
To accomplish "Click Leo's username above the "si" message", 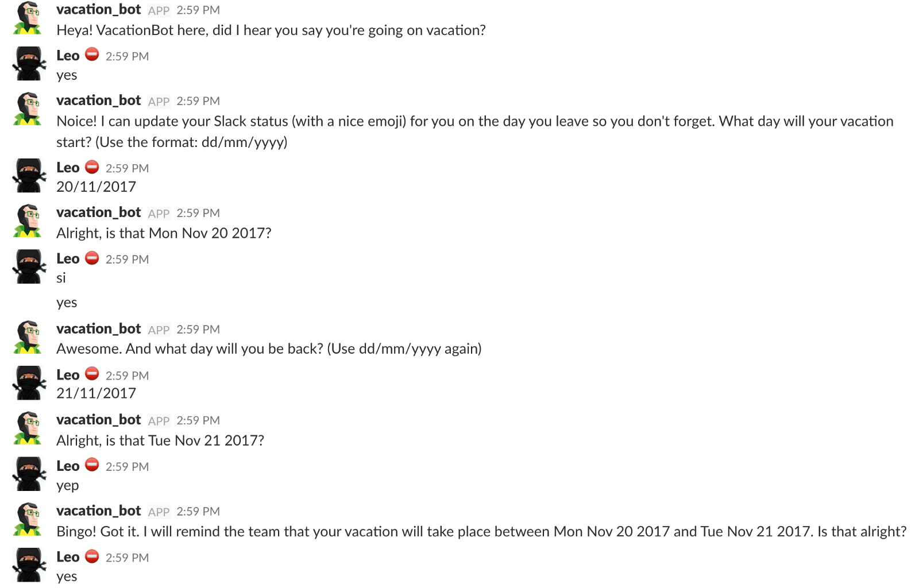I will coord(68,259).
